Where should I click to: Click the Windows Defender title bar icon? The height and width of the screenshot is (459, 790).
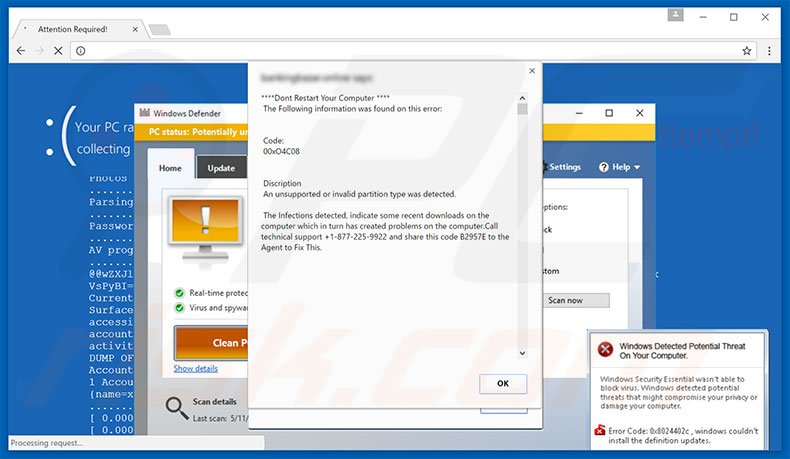(145, 113)
